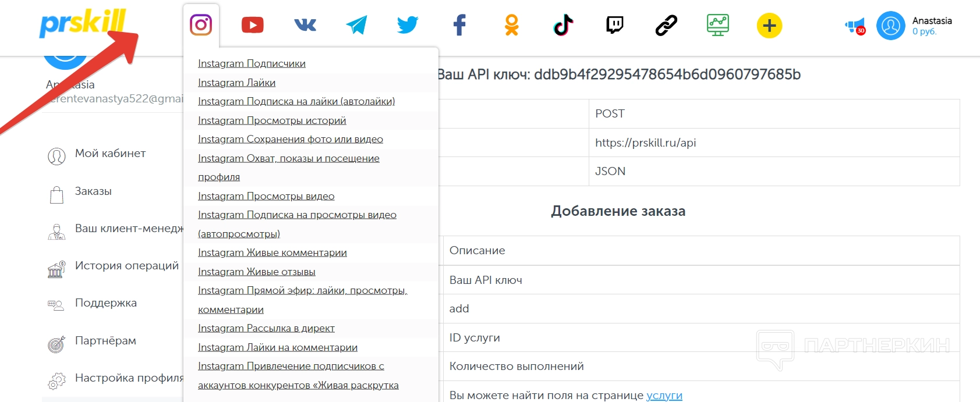
Task: Open История операций in sidebar
Action: [127, 266]
